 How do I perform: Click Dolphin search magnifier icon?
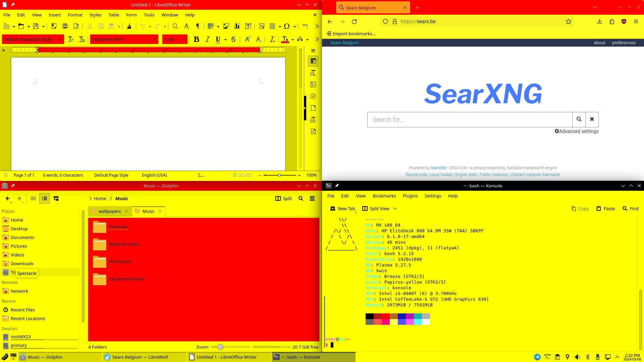[x=301, y=198]
